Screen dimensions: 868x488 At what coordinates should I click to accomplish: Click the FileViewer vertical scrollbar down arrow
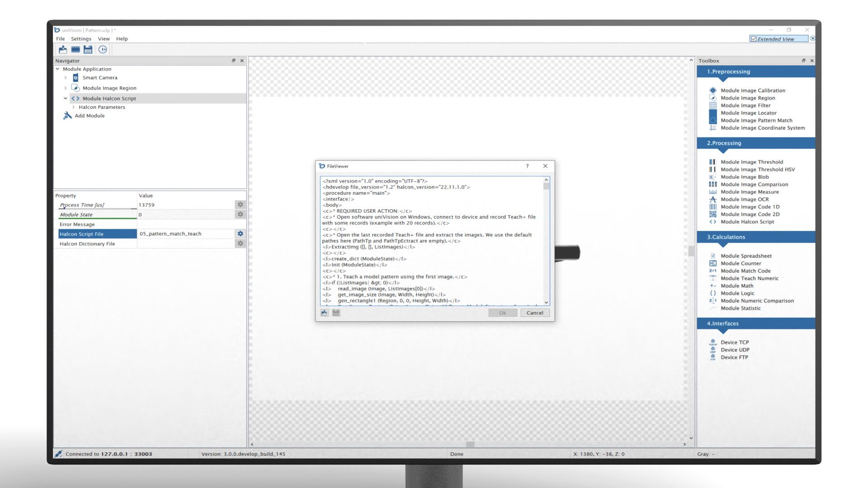tap(546, 303)
